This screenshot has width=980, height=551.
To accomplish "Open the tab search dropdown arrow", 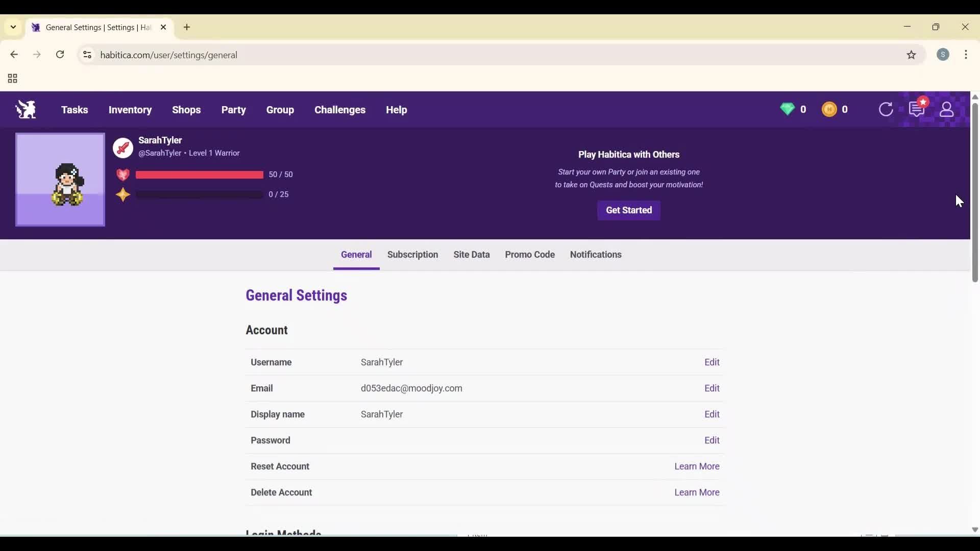I will [13, 27].
